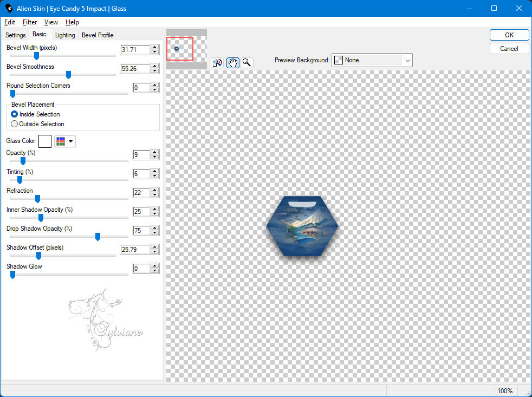
Task: Click the Inner Shadow Opacity slider handle
Action: tap(41, 218)
